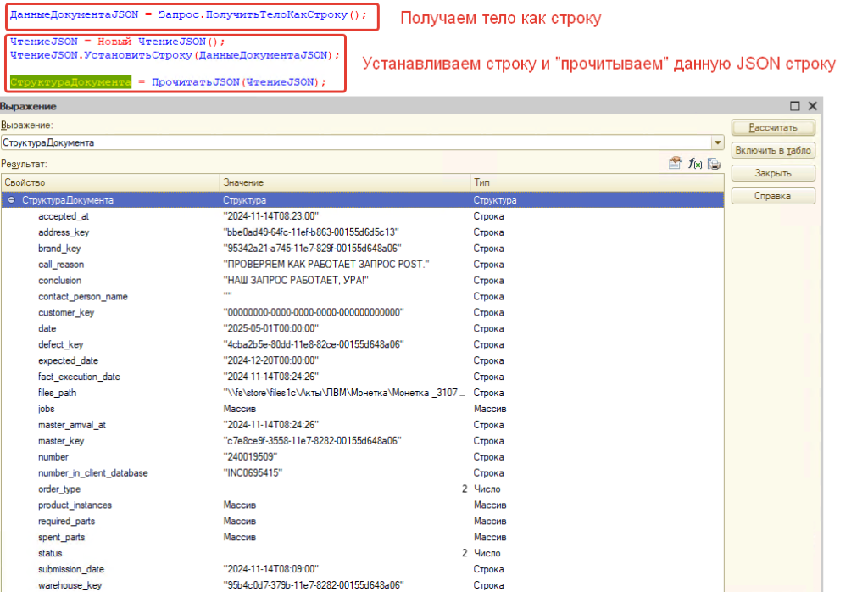Open Справка help button
The width and height of the screenshot is (868, 592).
772,196
